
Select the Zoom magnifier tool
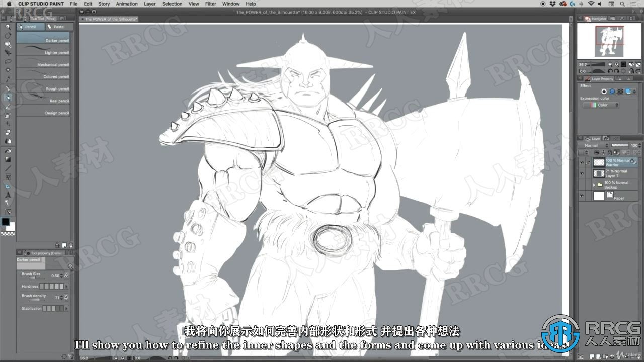coord(8,27)
